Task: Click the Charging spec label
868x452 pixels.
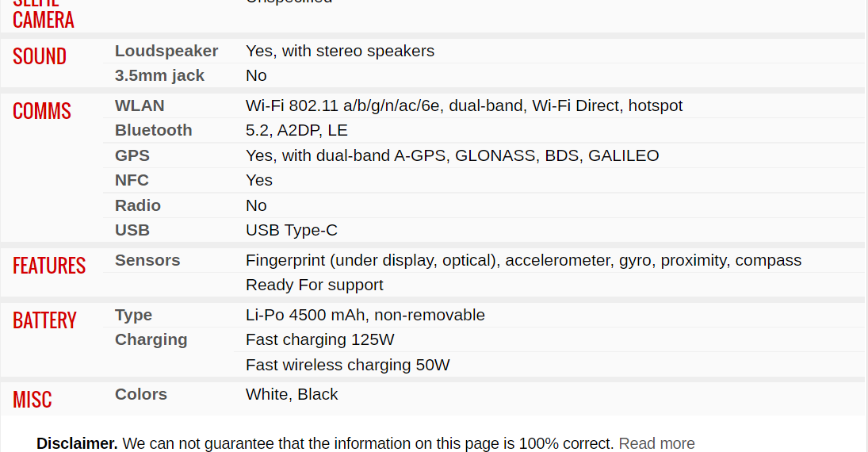Action: coord(151,339)
